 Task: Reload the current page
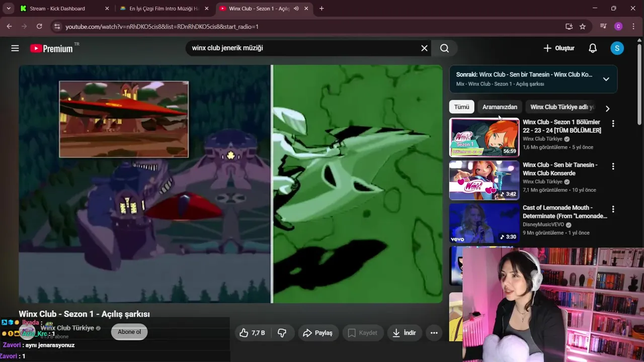(x=39, y=26)
